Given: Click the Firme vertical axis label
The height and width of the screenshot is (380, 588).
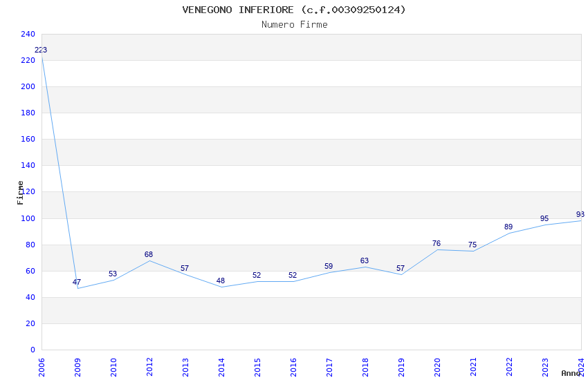Looking at the screenshot, I should (x=20, y=193).
